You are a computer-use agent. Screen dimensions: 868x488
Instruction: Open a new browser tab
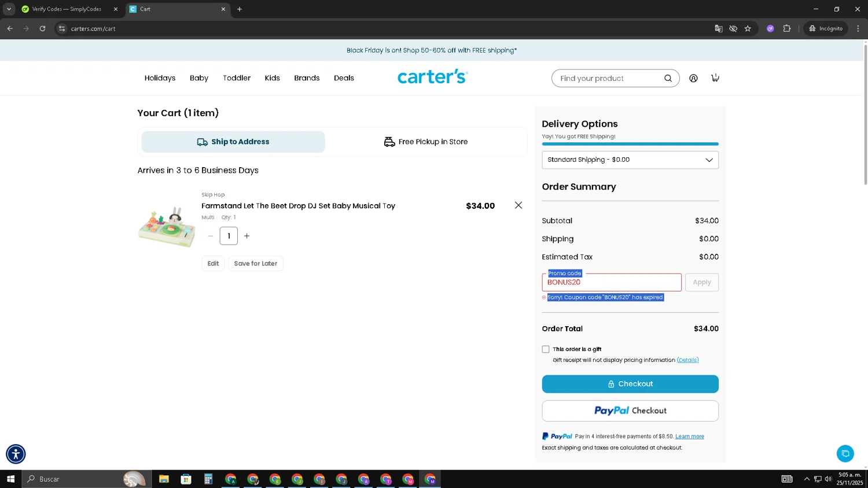click(240, 9)
